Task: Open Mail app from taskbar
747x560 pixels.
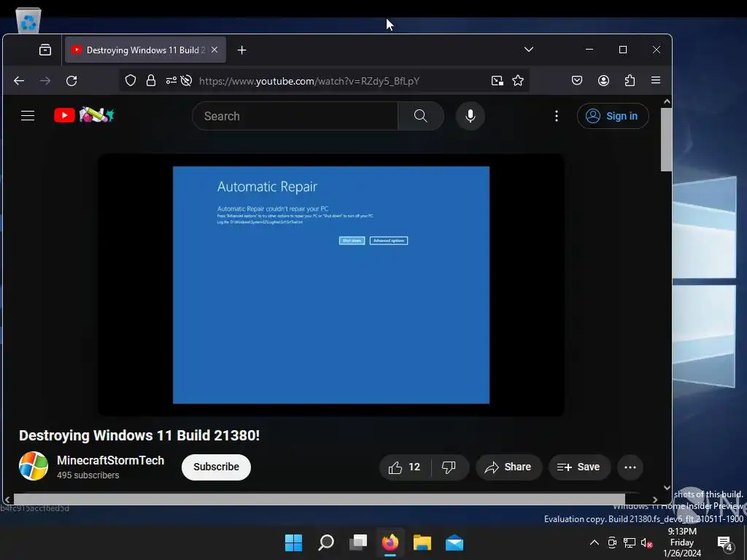Action: pos(454,542)
